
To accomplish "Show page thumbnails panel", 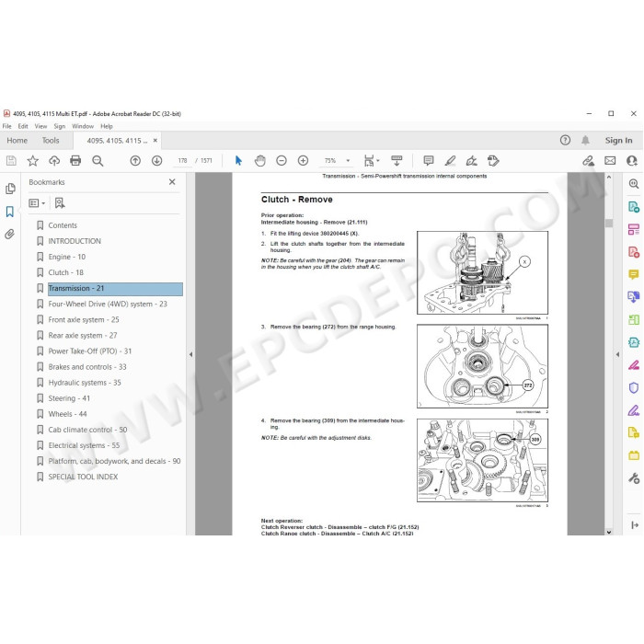I will point(10,189).
